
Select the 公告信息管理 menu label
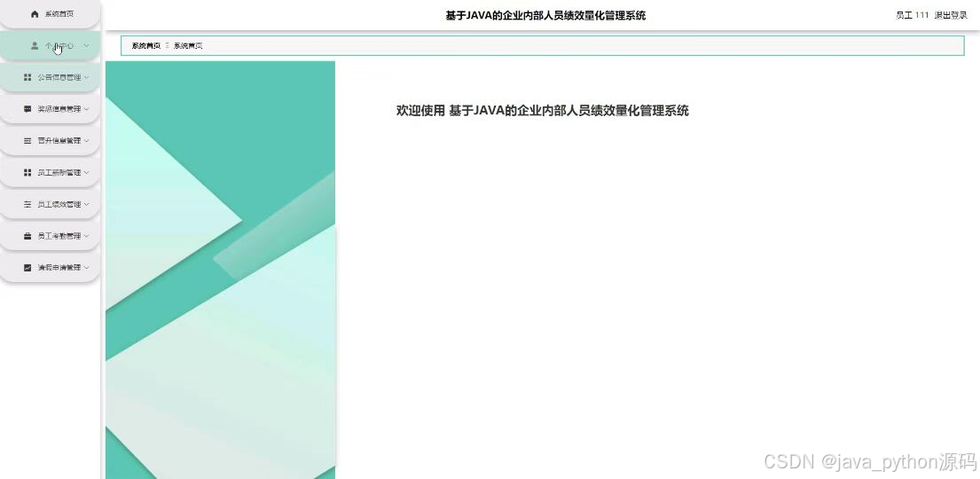pos(59,77)
